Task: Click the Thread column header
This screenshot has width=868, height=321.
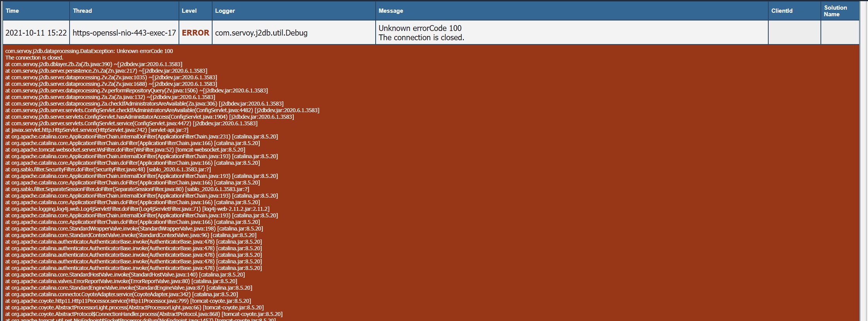Action: tap(124, 11)
